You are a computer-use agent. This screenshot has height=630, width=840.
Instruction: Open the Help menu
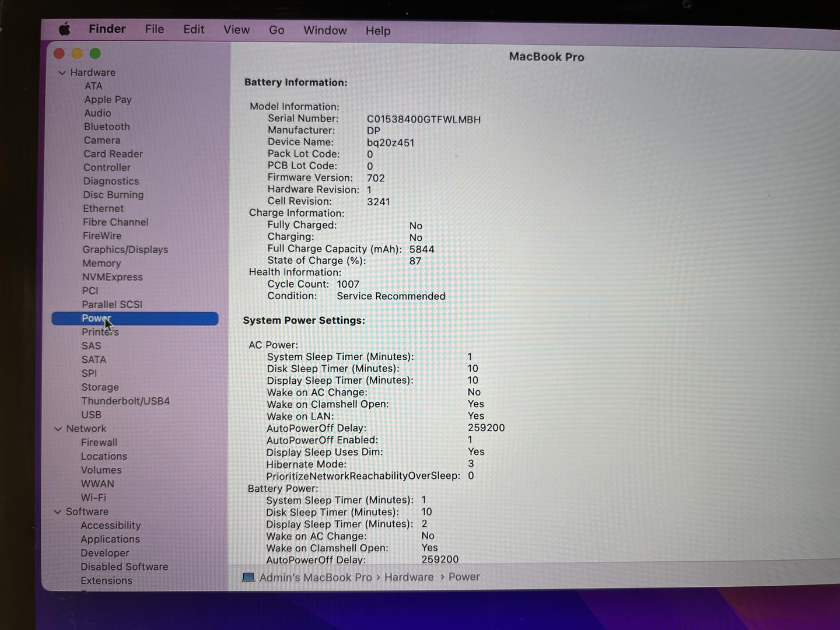point(377,31)
